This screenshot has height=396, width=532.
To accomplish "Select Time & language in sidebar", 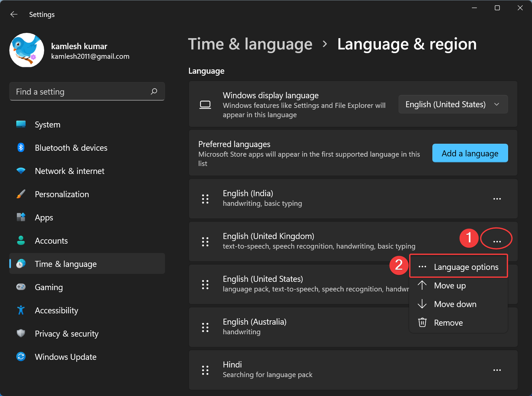I will coord(87,264).
